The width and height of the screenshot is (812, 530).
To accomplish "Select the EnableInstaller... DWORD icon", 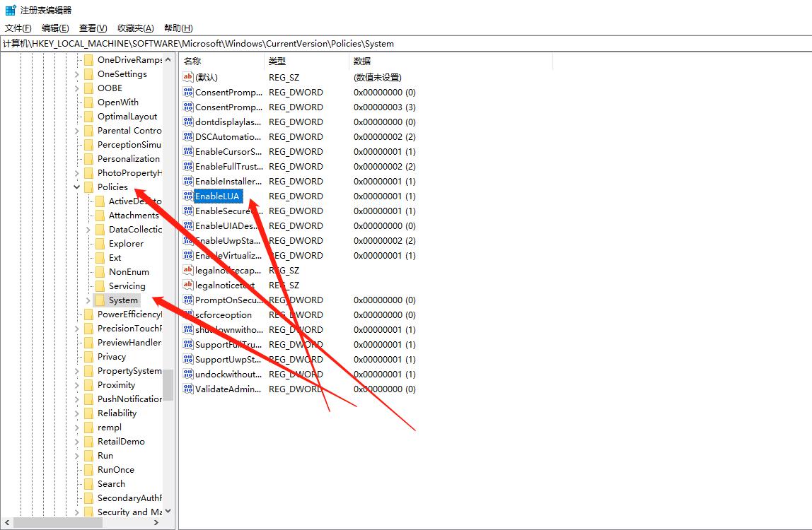I will click(x=188, y=181).
